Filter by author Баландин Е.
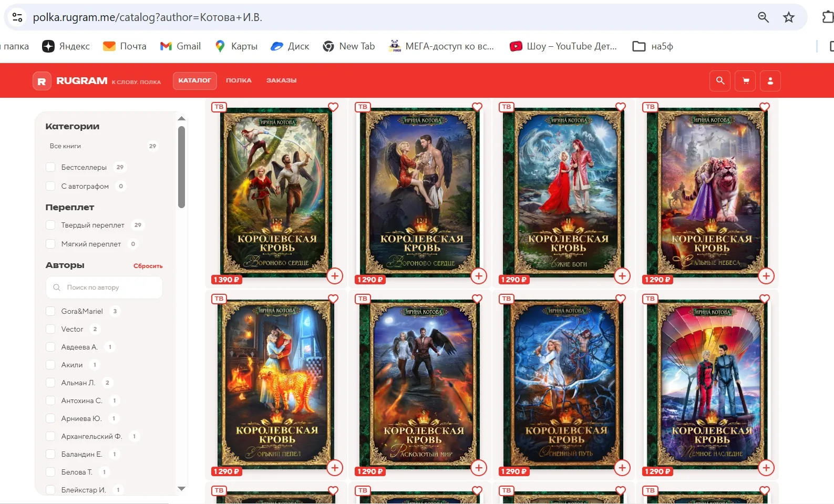Screen dimensions: 834x504 point(50,454)
